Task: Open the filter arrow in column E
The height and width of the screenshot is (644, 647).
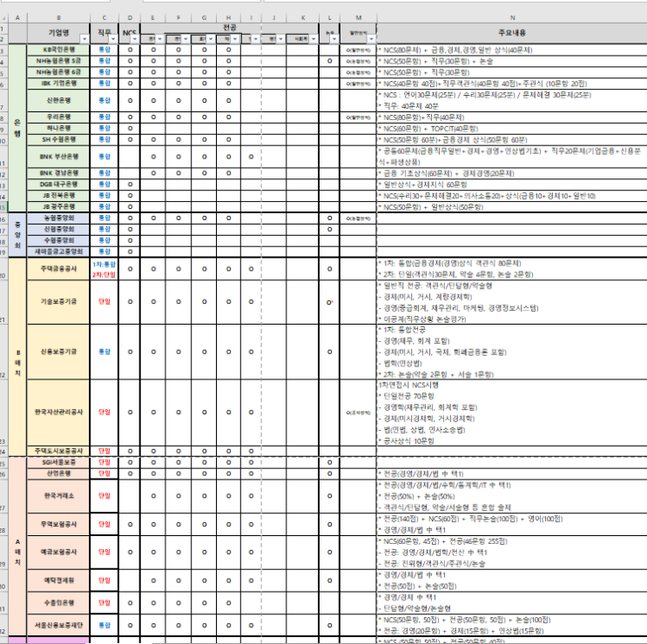Action: pos(160,39)
